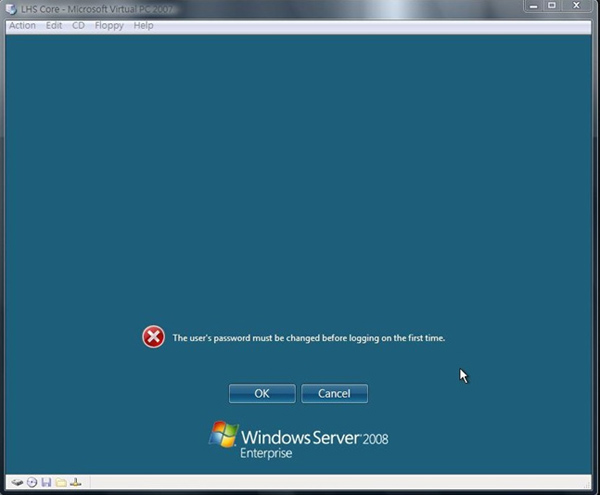600x495 pixels.
Task: Open the Floppy menu
Action: [109, 25]
